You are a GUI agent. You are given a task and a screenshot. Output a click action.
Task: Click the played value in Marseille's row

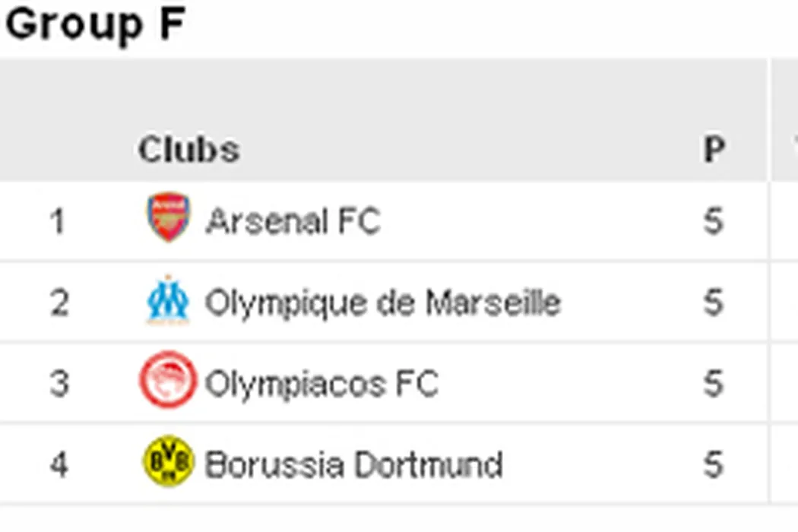click(713, 303)
